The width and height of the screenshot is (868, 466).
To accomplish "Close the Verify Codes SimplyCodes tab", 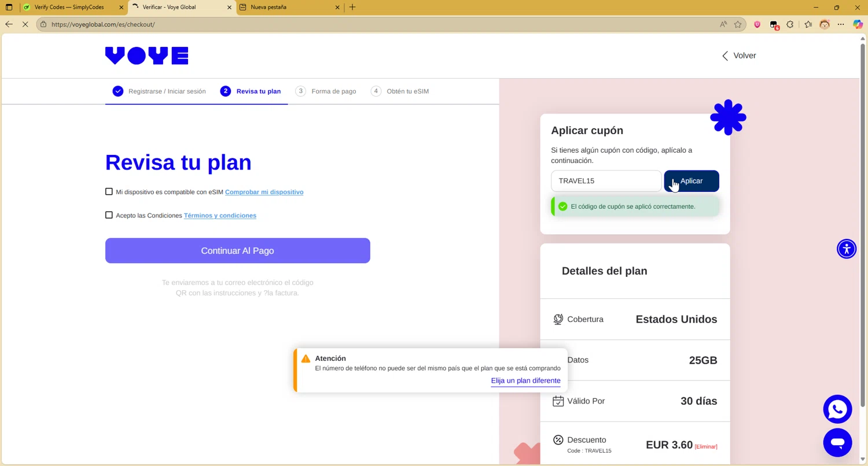I will 121,7.
